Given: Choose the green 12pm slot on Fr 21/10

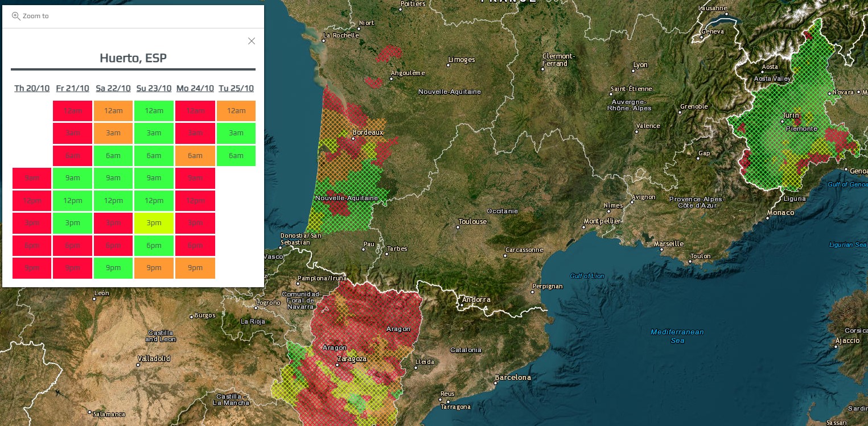Looking at the screenshot, I should pyautogui.click(x=72, y=201).
